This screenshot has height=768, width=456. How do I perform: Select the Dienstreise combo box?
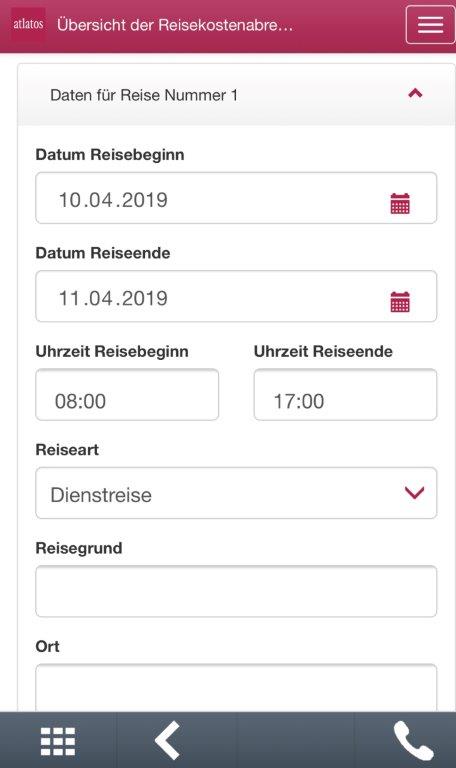(236, 493)
